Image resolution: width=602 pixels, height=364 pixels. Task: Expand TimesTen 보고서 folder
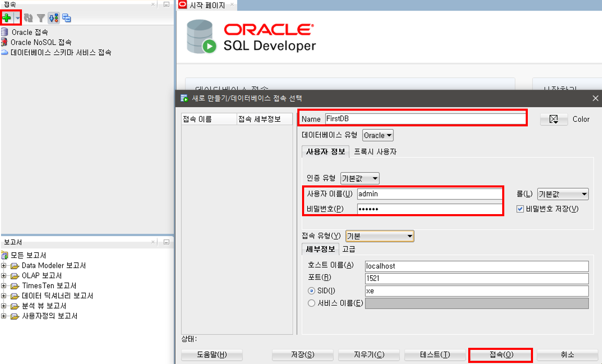pyautogui.click(x=4, y=286)
